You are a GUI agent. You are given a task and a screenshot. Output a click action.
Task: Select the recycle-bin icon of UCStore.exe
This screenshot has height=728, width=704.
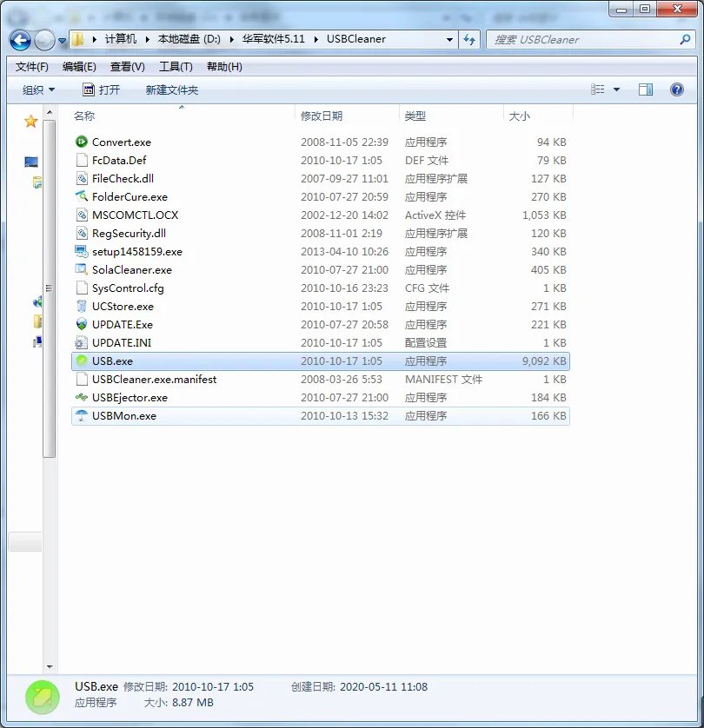83,306
